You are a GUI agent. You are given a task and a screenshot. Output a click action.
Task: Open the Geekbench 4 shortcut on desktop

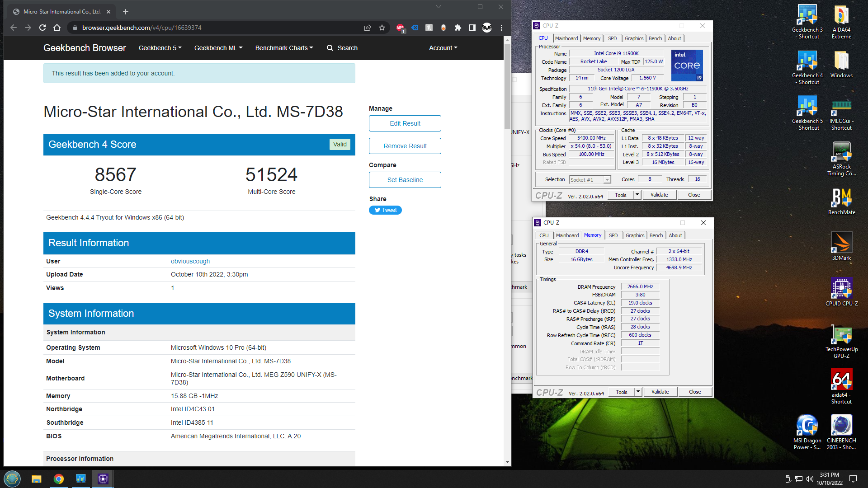pyautogui.click(x=807, y=67)
